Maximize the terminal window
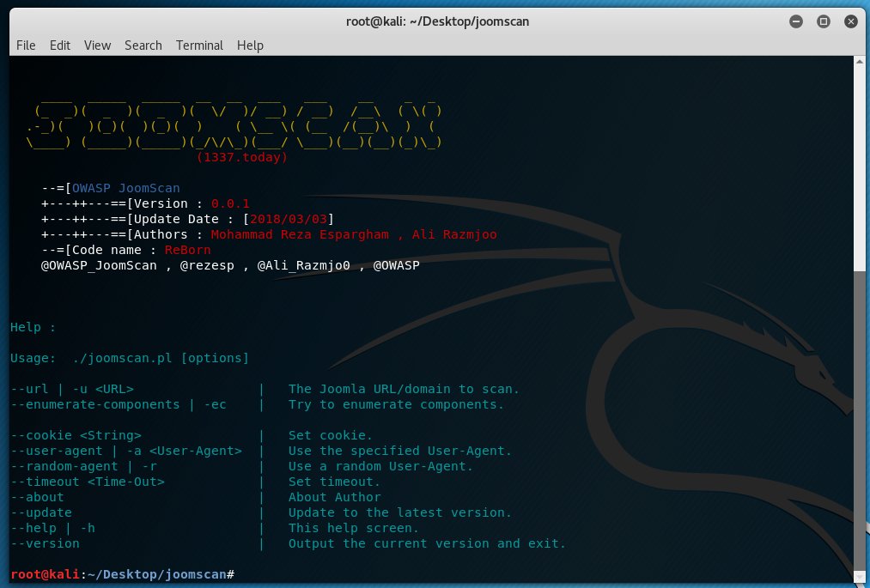 [x=824, y=21]
